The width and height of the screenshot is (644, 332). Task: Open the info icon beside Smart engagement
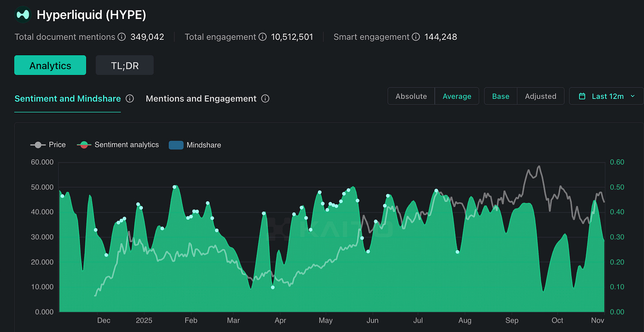416,37
